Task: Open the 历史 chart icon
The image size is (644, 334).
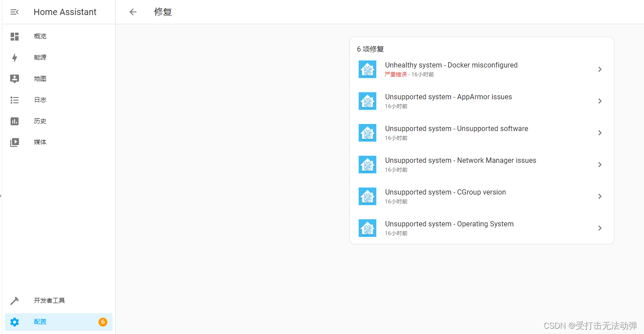Action: coord(15,121)
